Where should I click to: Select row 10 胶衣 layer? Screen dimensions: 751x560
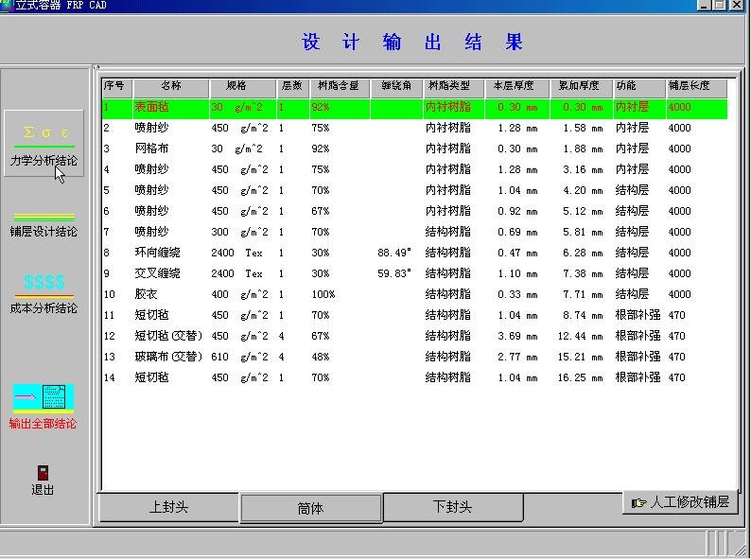[147, 294]
